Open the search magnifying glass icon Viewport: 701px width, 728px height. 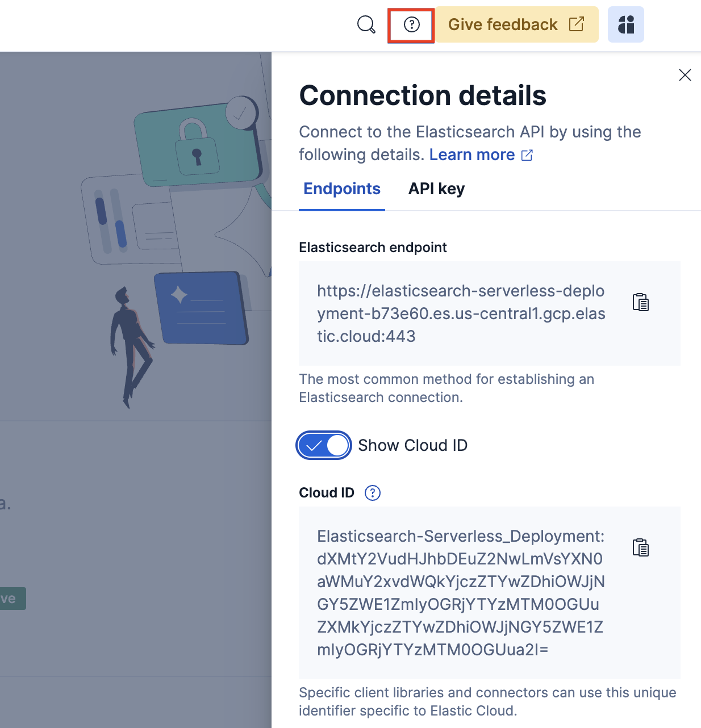(366, 24)
